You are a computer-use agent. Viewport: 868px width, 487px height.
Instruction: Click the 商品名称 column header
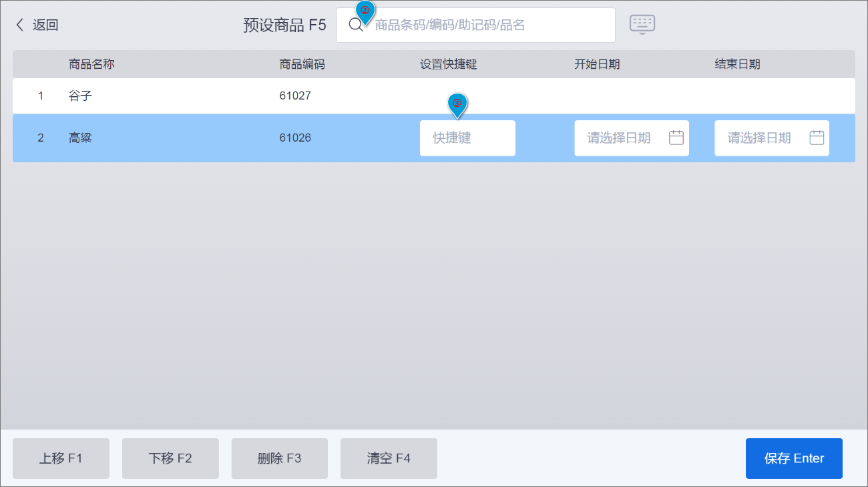point(91,64)
